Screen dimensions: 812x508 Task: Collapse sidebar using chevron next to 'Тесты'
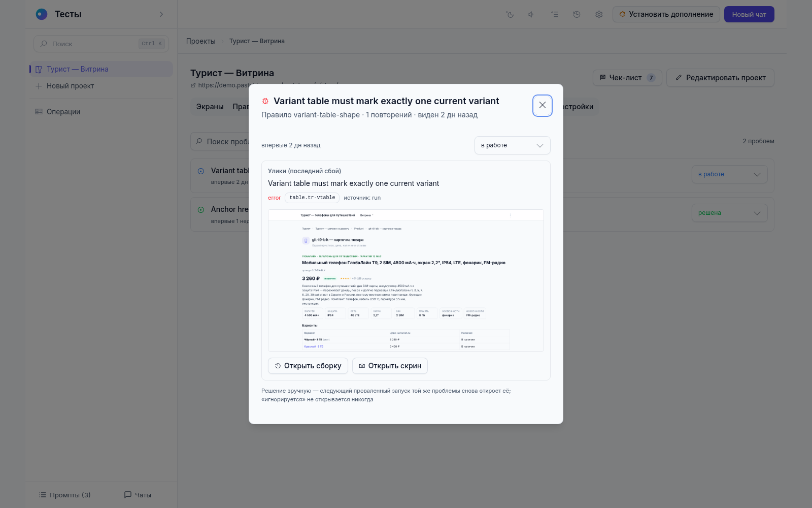161,14
